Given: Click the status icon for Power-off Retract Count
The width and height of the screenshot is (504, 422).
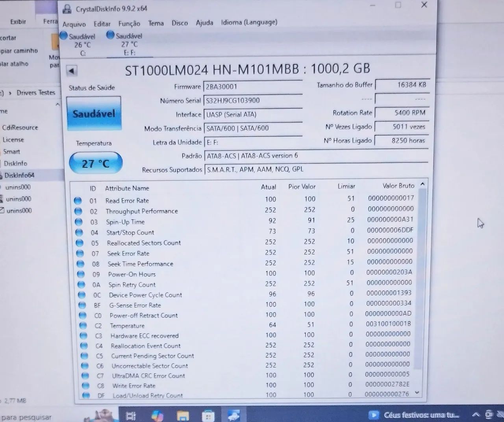Looking at the screenshot, I should coord(82,315).
